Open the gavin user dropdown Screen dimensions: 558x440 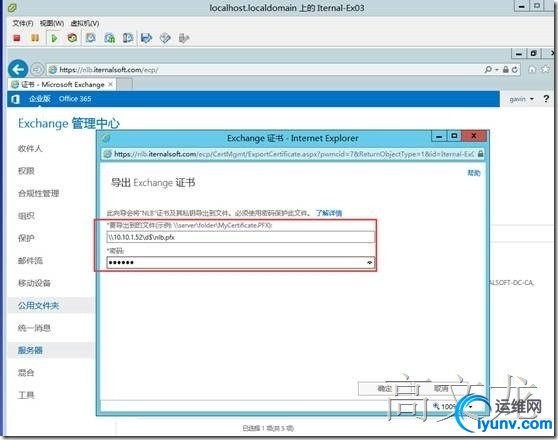pos(522,99)
